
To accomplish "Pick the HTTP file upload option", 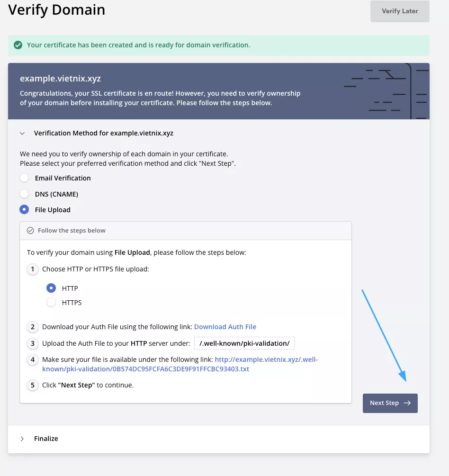I will point(51,288).
